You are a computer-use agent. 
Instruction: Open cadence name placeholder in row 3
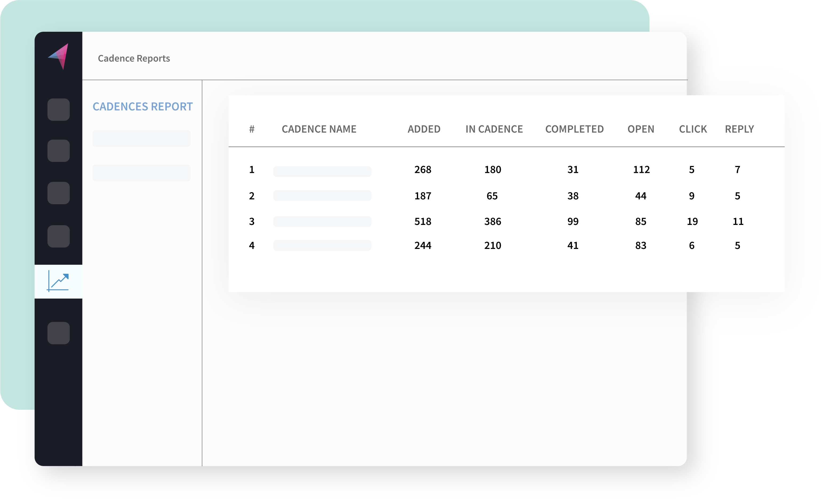pyautogui.click(x=322, y=221)
